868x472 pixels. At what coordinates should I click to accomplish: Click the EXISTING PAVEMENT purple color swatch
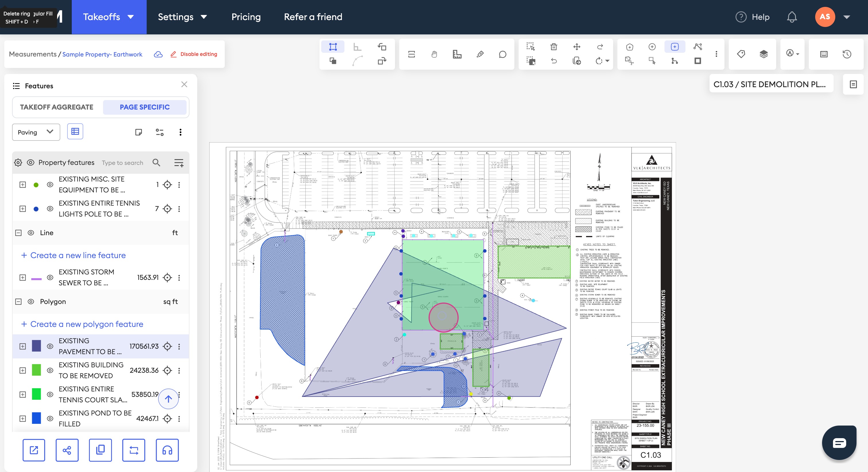click(x=36, y=346)
